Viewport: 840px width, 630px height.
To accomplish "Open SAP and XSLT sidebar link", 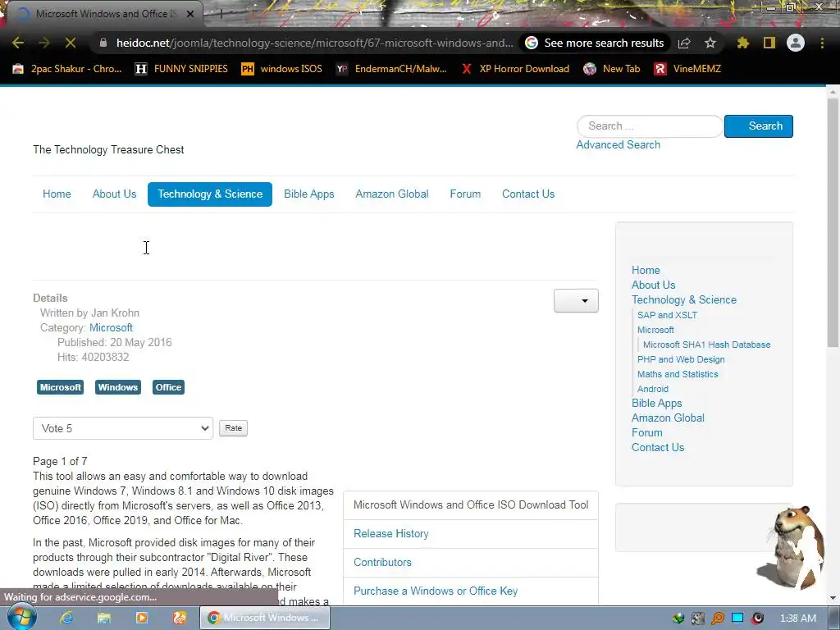I will [667, 315].
